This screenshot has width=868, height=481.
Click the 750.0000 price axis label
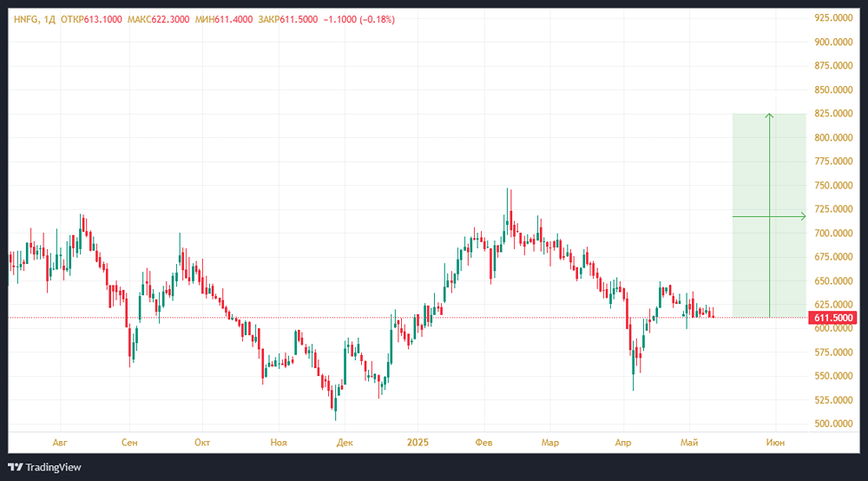[833, 186]
